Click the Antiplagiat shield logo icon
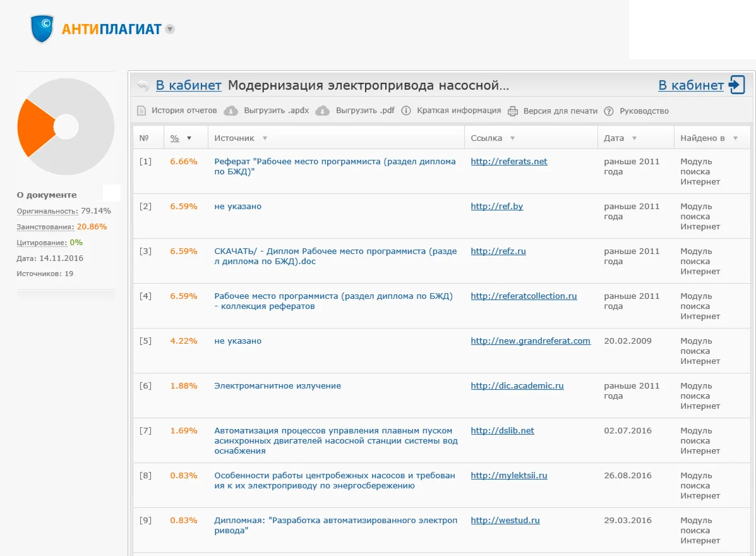Image resolution: width=756 pixels, height=556 pixels. 42,28
